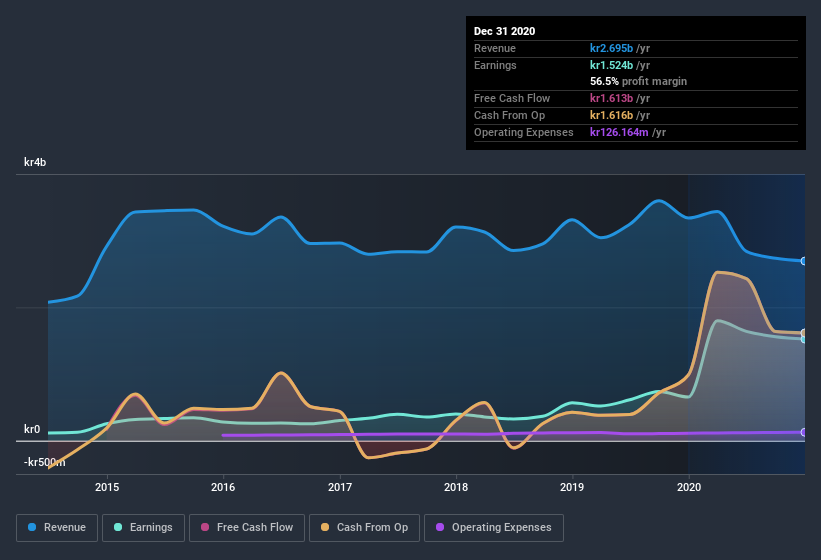Viewport: 821px width, 560px height.
Task: Click the 2017 x-axis label
Action: (340, 487)
